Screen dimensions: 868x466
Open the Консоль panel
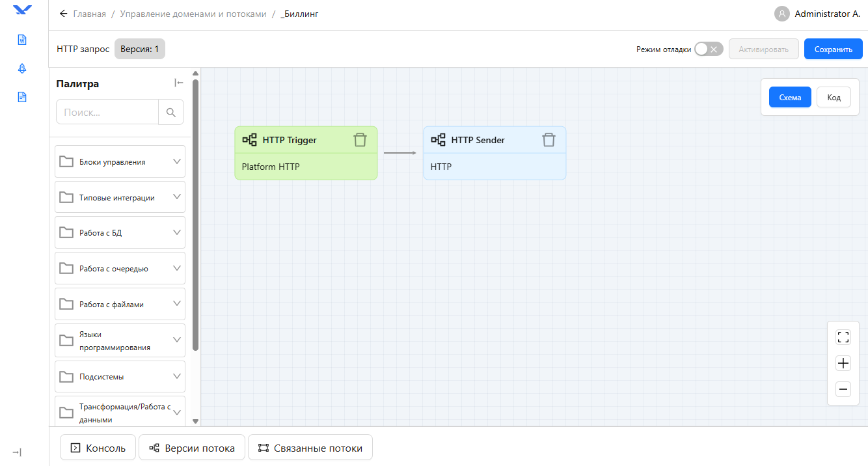coord(98,448)
